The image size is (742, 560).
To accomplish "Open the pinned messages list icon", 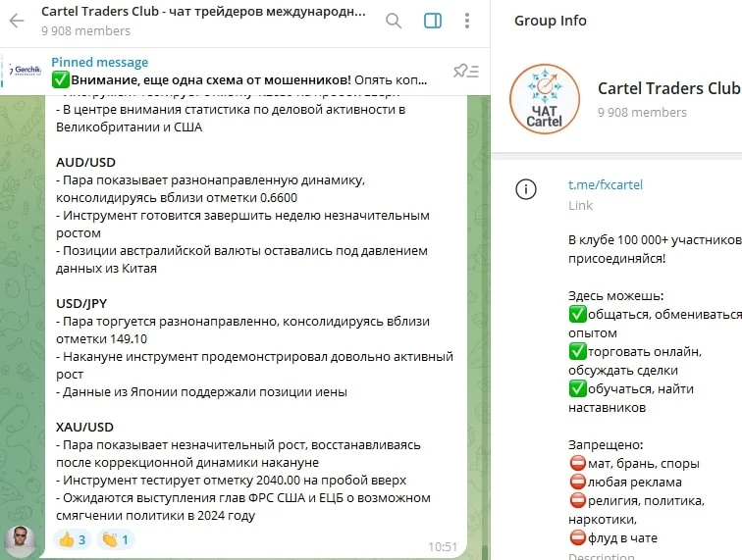I will [466, 71].
